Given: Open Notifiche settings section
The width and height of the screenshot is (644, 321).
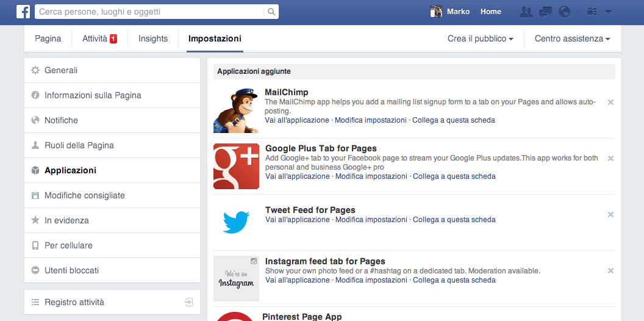Looking at the screenshot, I should click(x=112, y=120).
